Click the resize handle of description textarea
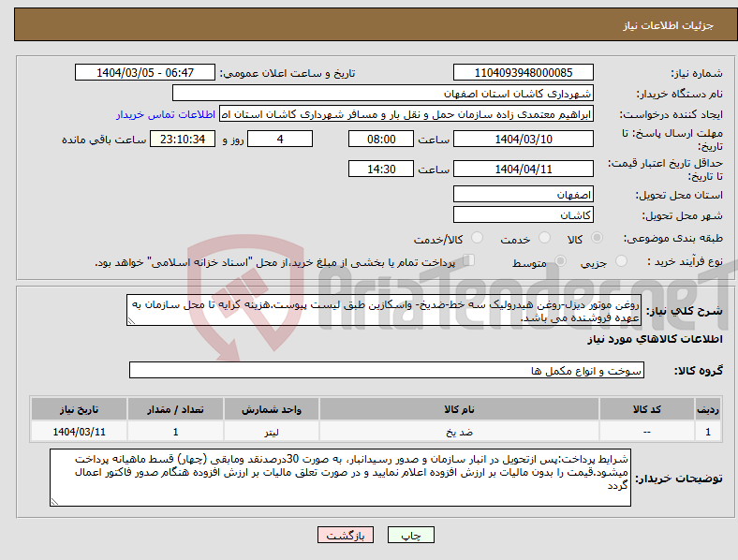Image resolution: width=738 pixels, height=560 pixels. (131, 321)
